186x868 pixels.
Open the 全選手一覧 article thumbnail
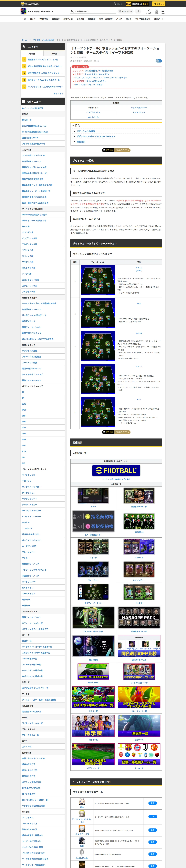pos(139,726)
